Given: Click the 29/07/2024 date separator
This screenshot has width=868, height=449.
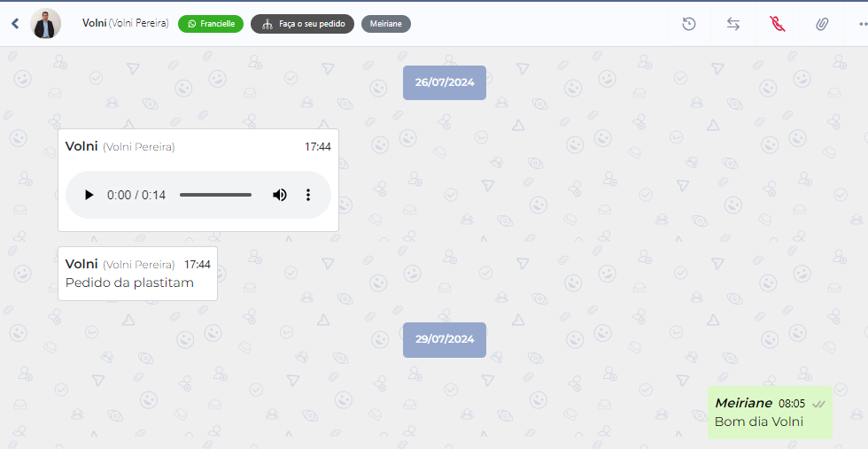Looking at the screenshot, I should [x=445, y=339].
